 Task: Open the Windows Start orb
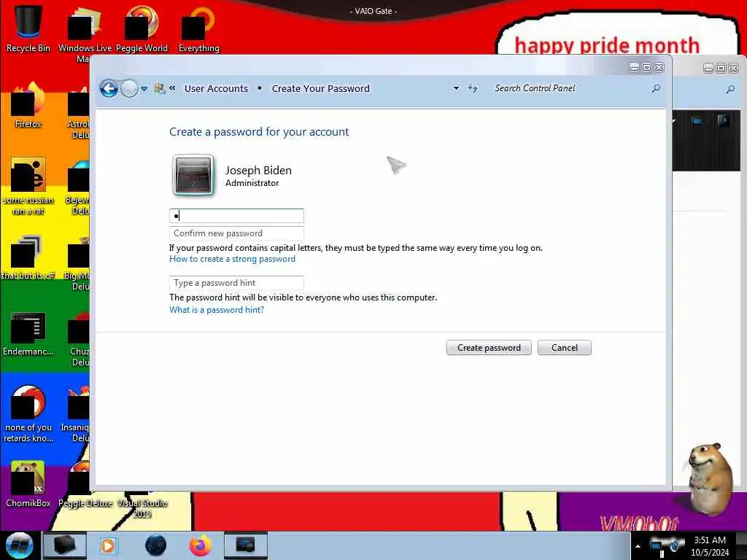(x=20, y=545)
